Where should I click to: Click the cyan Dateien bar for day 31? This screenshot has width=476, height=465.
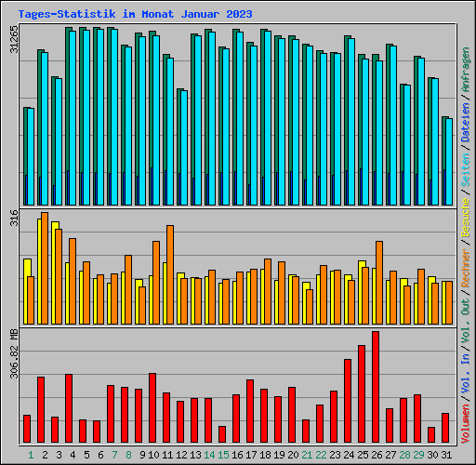[449, 162]
